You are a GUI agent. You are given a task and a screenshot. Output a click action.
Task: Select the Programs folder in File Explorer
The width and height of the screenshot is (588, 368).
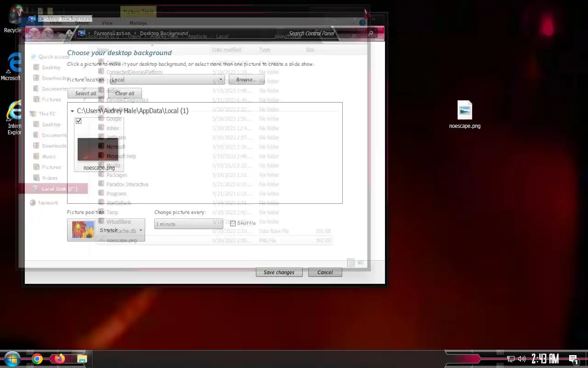tap(116, 194)
